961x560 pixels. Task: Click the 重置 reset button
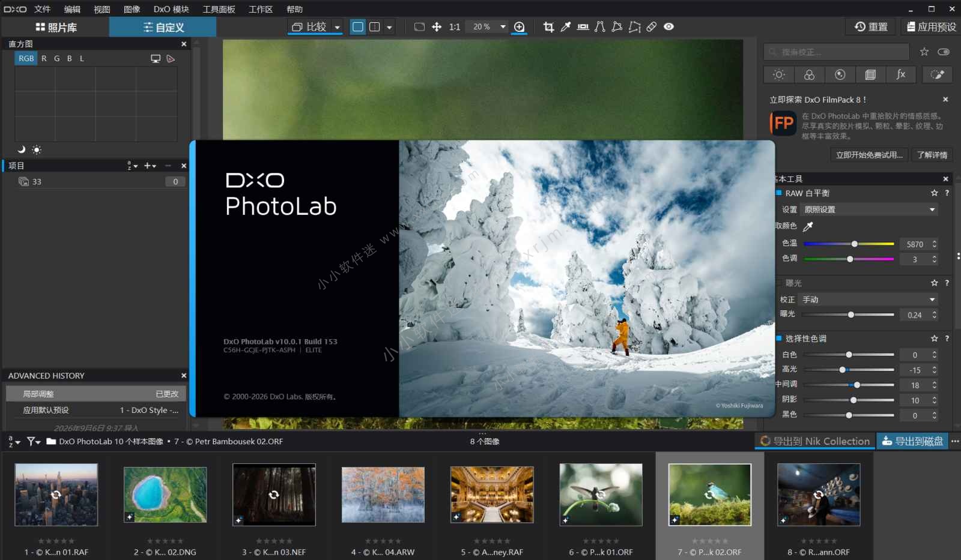coord(871,27)
